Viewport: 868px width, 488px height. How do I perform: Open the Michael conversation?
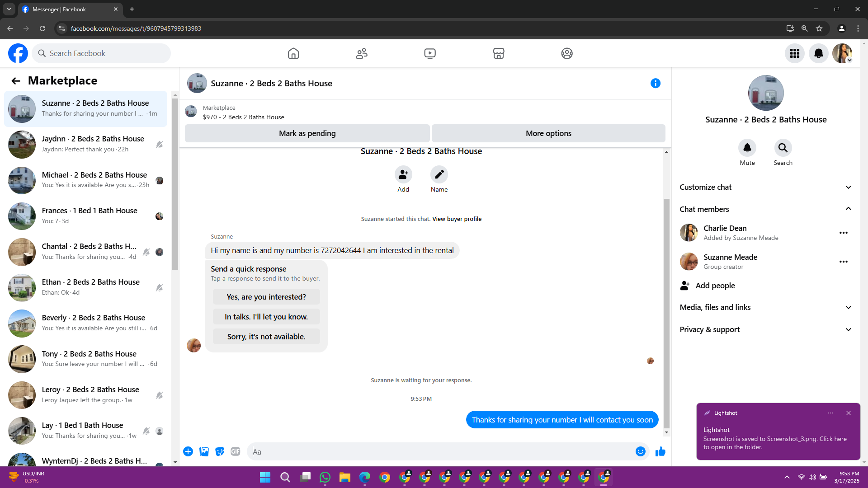(86, 180)
